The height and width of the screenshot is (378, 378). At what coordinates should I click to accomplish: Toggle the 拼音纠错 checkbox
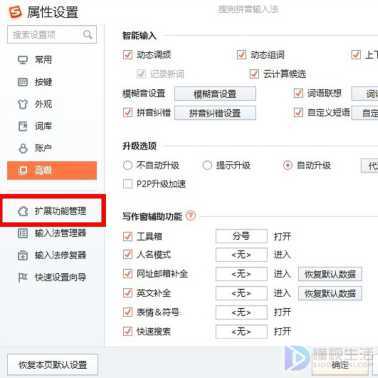tap(128, 113)
